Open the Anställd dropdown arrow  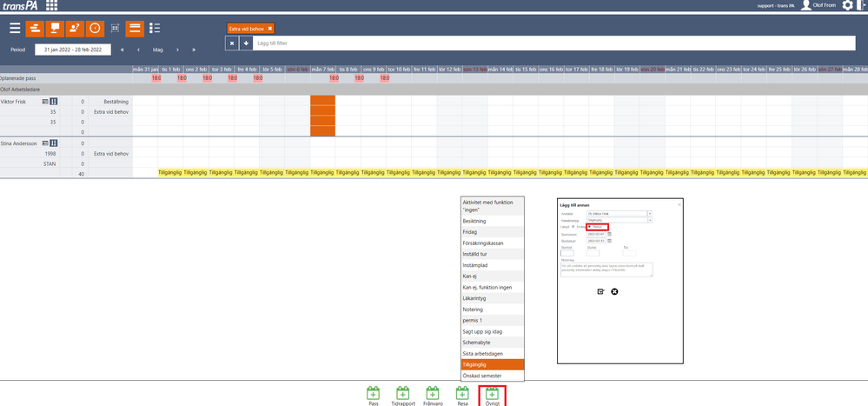(x=650, y=213)
